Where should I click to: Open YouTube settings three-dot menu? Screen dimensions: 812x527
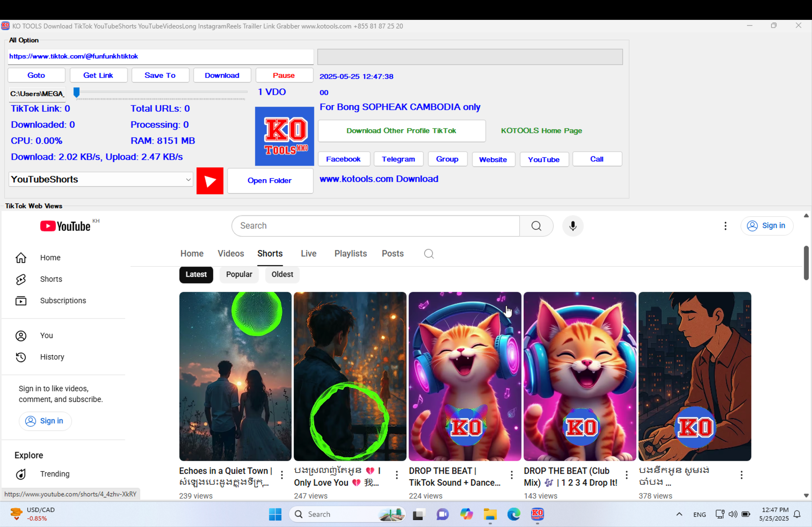[725, 226]
